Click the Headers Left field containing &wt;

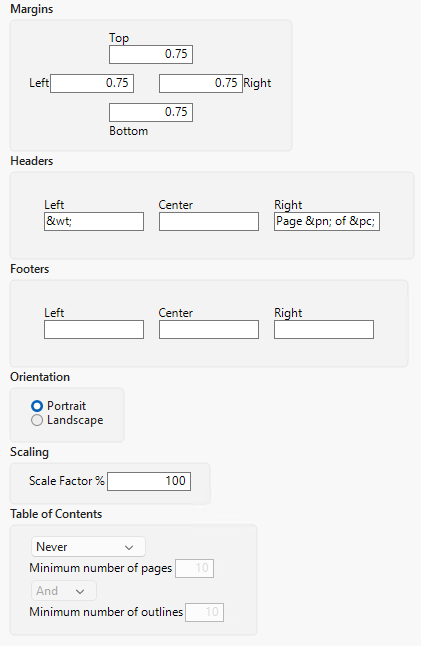pos(94,222)
